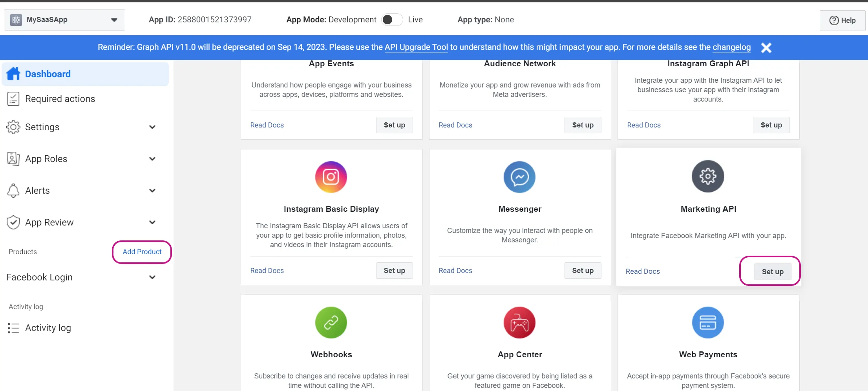Click the App Center card title
868x391 pixels.
[x=520, y=355]
